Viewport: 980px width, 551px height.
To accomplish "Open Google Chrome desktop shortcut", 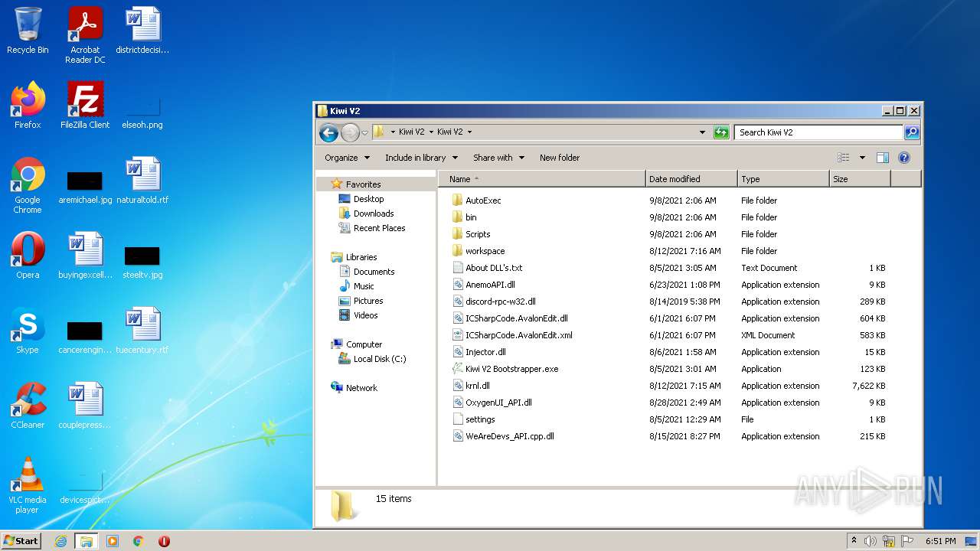I will [x=28, y=185].
